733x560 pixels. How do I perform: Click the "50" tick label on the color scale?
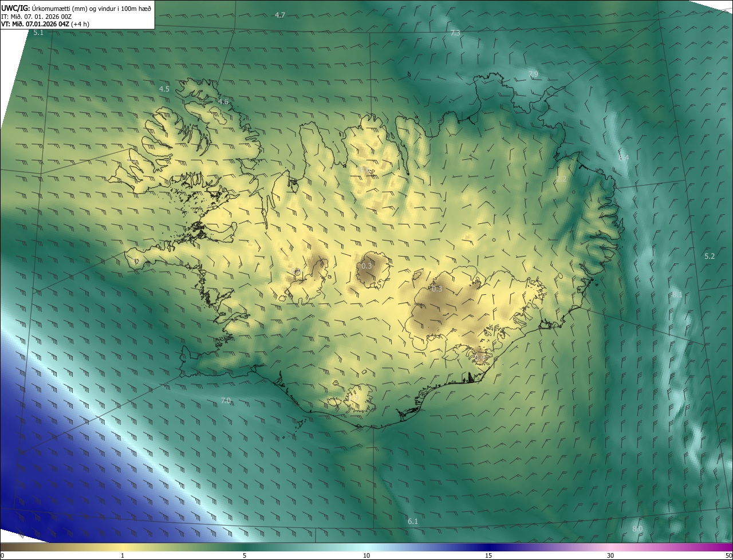[x=728, y=555]
